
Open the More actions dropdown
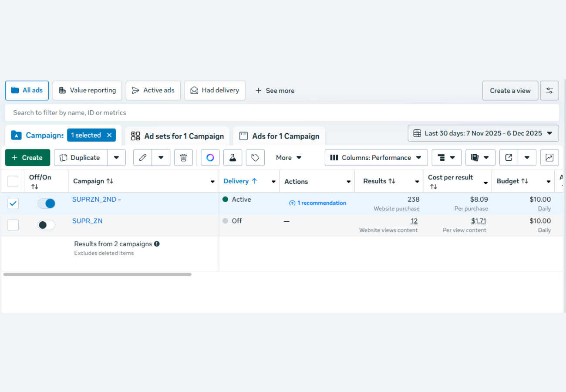pyautogui.click(x=289, y=158)
